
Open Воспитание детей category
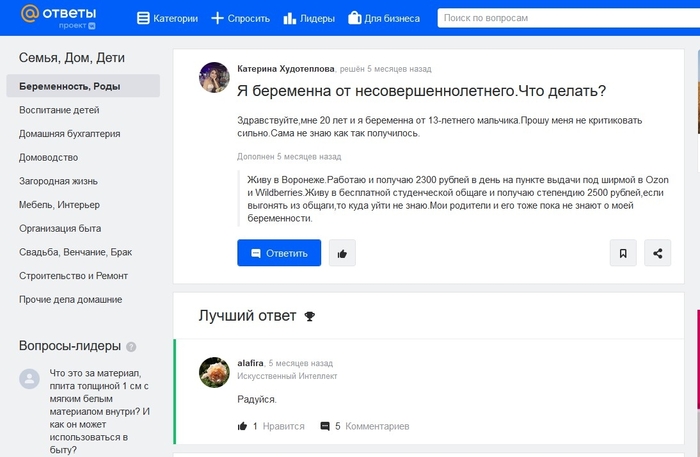click(x=59, y=110)
